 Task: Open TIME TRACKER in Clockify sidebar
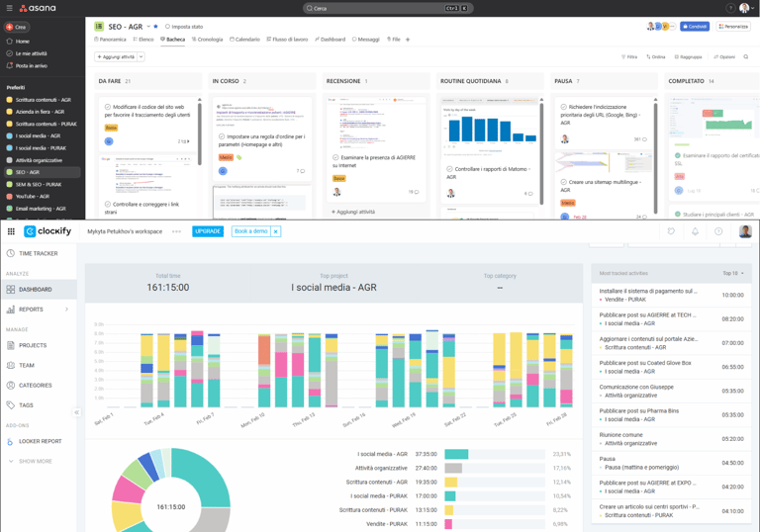[x=39, y=253]
